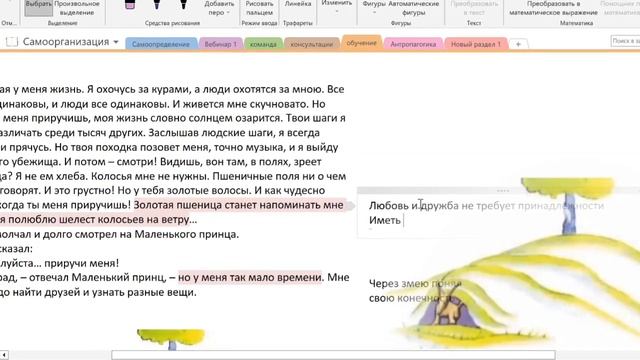Switch to the команда section tab
This screenshot has width=640, height=360.
click(263, 44)
